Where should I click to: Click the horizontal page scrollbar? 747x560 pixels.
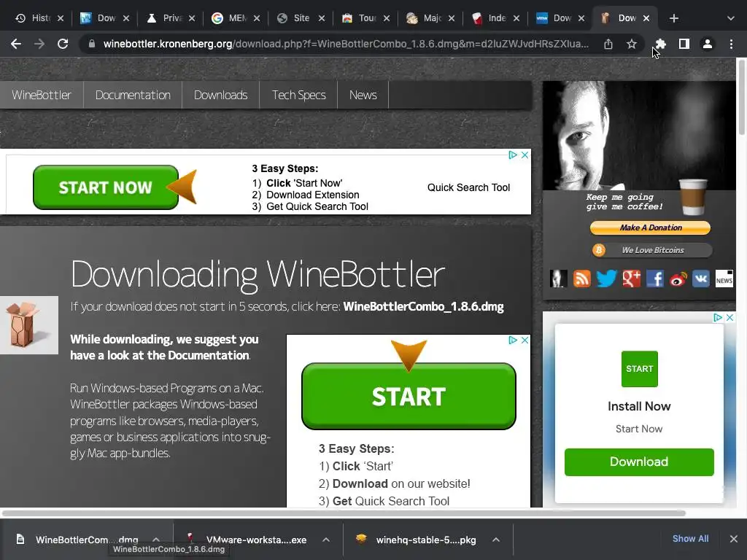coord(344,513)
